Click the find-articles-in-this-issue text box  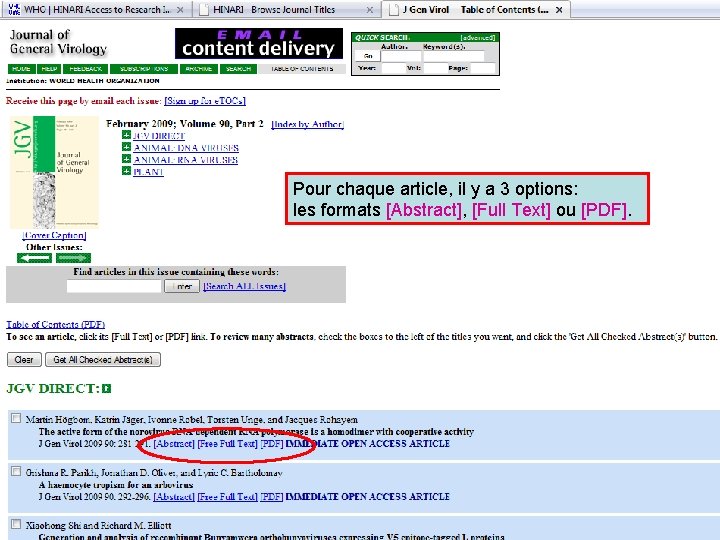click(114, 286)
